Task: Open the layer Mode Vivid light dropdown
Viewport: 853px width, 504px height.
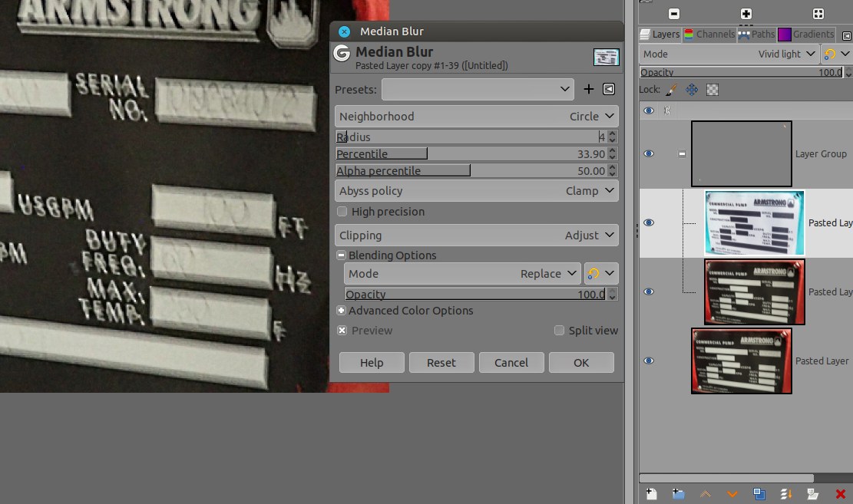Action: [x=729, y=54]
